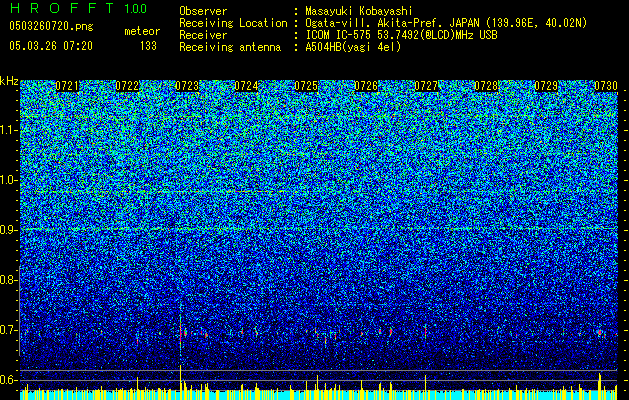This screenshot has height=400, width=629.
Task: Click the A504HB(yagi 4el) antenna text
Action: click(353, 47)
